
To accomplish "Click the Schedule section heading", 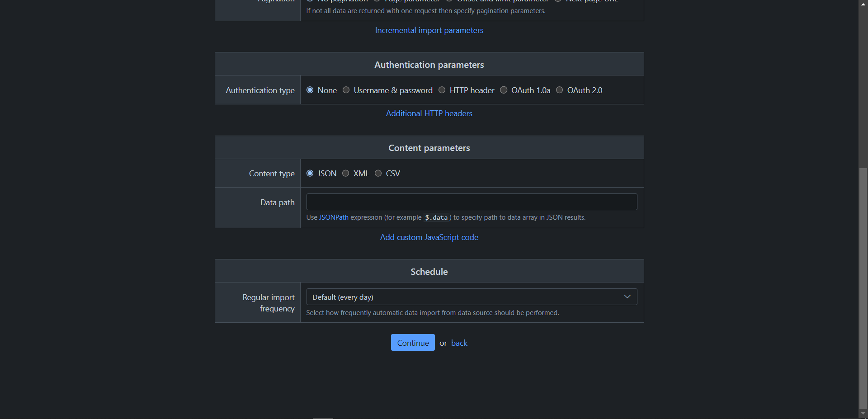I will coord(429,272).
